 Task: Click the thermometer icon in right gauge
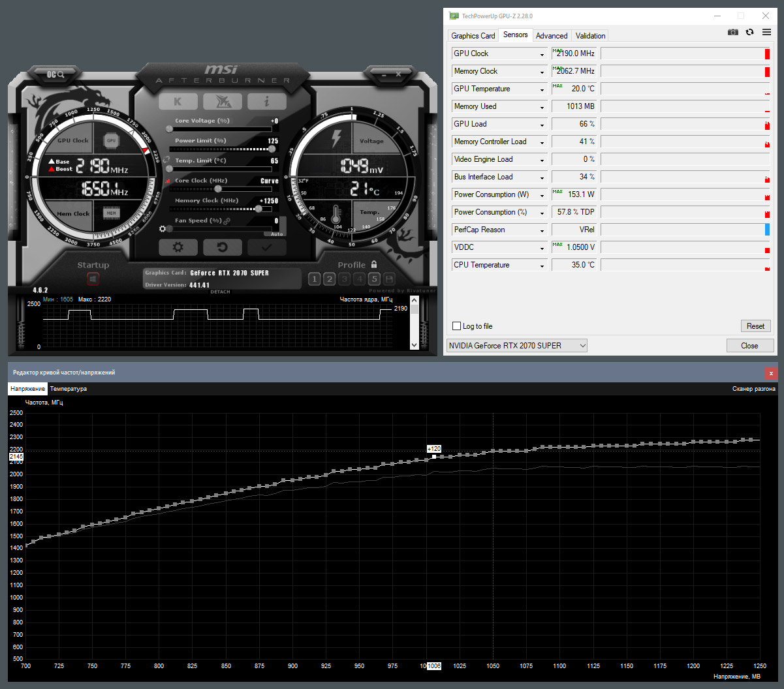click(336, 213)
